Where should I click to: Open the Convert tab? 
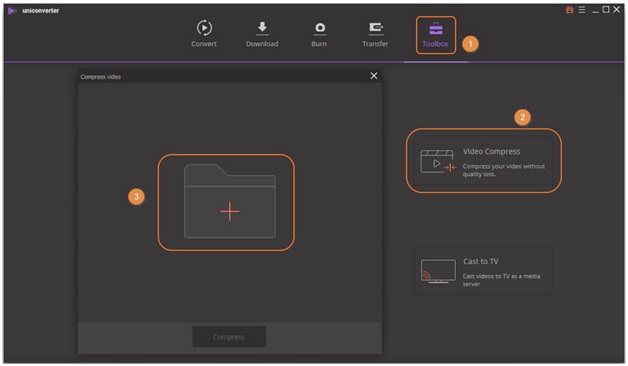tap(204, 34)
